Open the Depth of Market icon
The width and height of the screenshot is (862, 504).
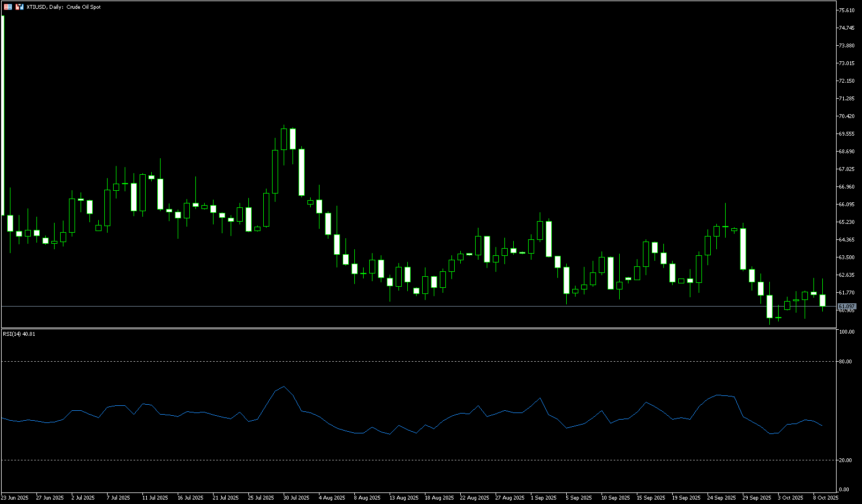pos(19,7)
